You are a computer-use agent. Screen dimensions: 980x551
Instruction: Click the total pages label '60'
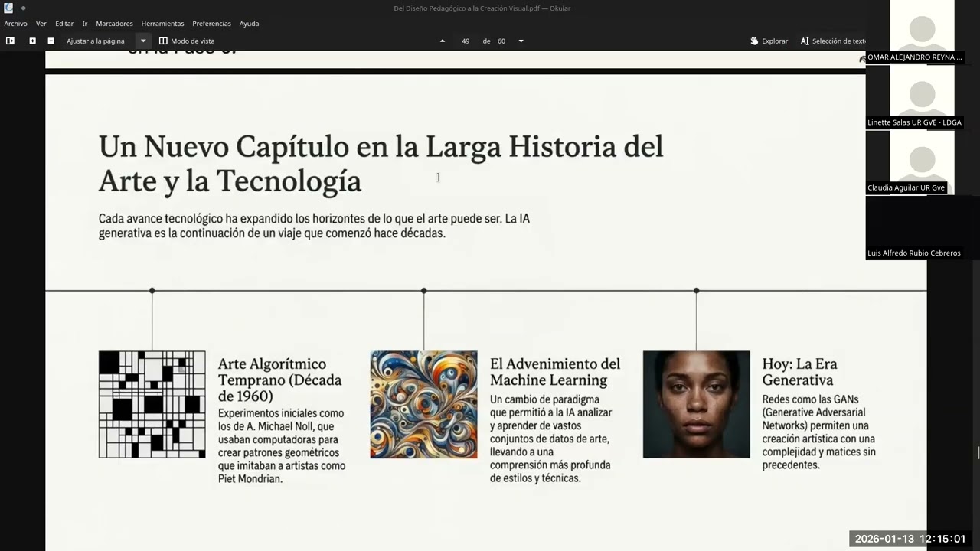tap(501, 41)
